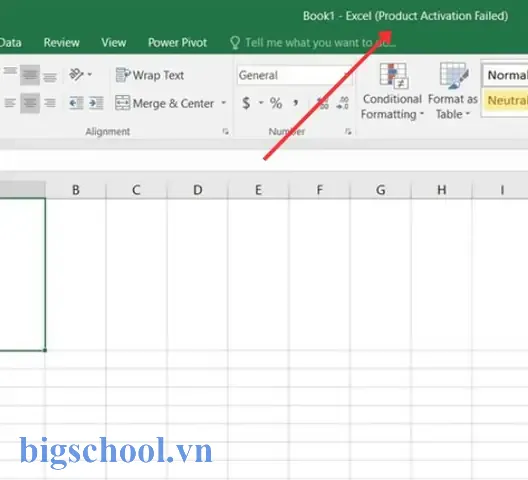Toggle the Middle Align button
The width and height of the screenshot is (528, 480).
[x=30, y=75]
